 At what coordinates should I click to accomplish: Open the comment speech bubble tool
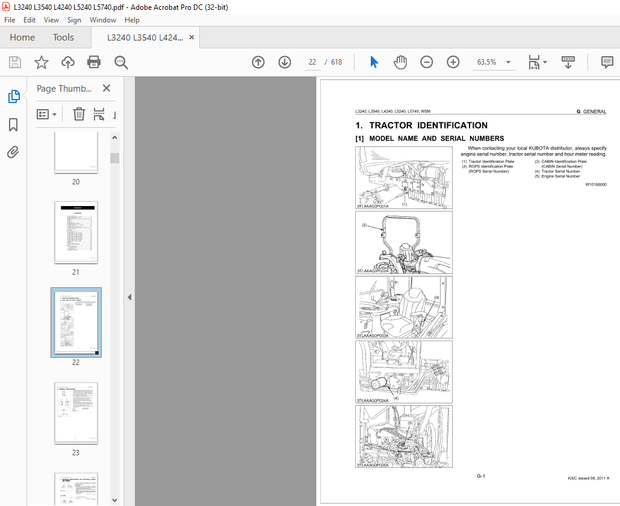pyautogui.click(x=607, y=62)
